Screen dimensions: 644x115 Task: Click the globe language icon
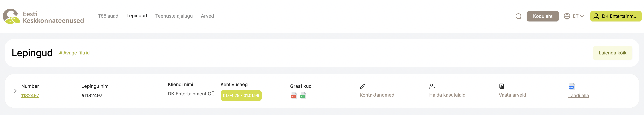coord(567,16)
